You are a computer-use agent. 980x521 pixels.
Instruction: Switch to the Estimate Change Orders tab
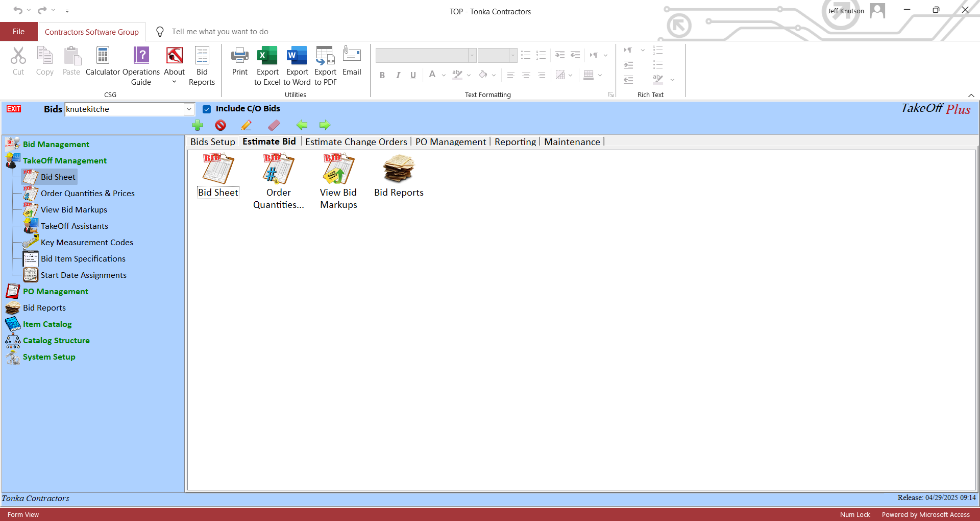[x=356, y=142]
